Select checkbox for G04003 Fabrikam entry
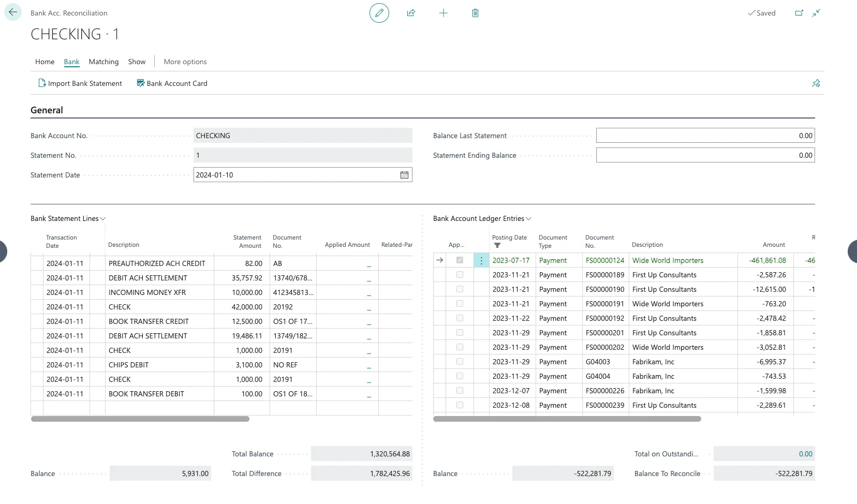The image size is (857, 504). 460,362
